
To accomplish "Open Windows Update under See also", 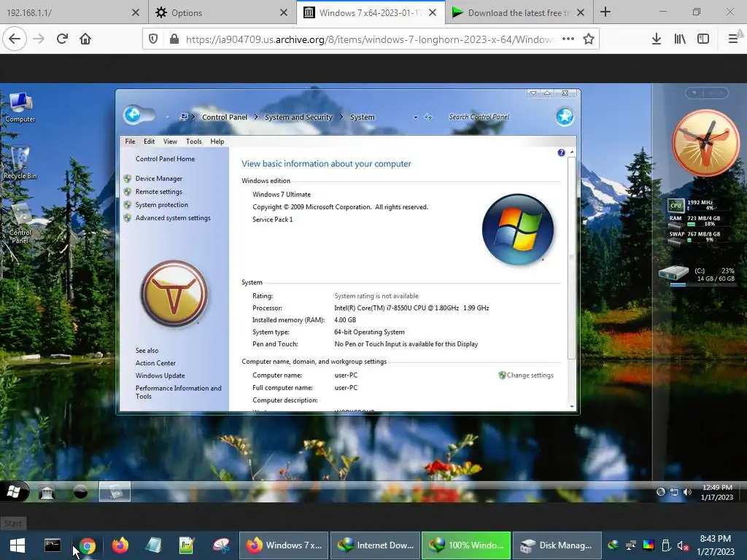I will [x=160, y=376].
